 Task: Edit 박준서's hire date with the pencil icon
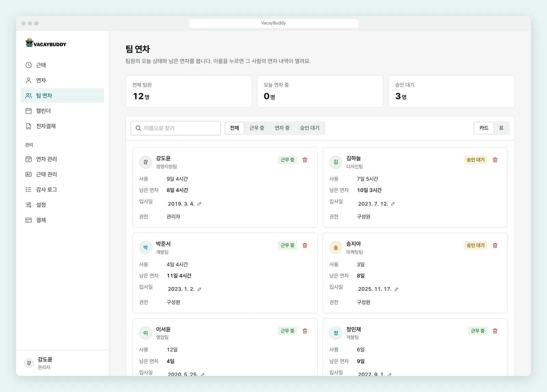point(199,289)
